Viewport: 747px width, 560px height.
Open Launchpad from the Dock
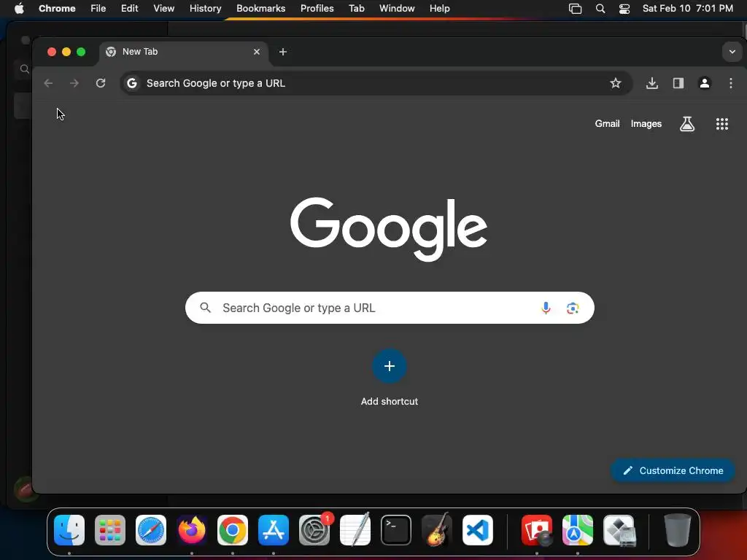tap(110, 530)
